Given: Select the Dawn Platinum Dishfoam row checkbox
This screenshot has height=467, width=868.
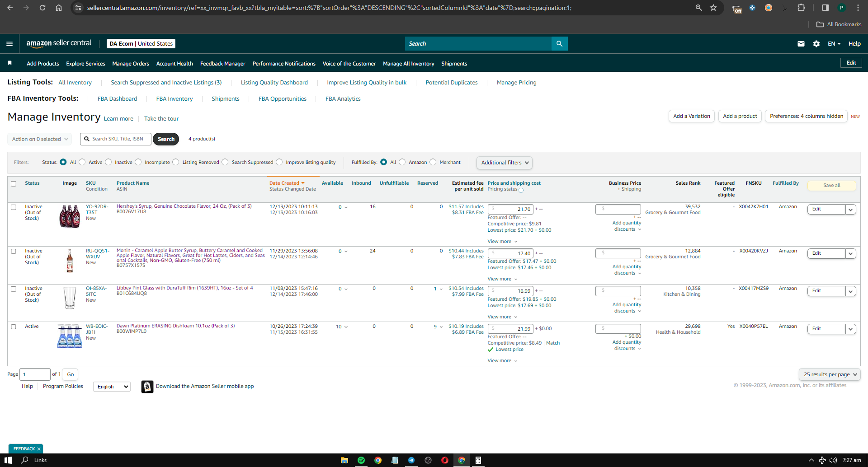Looking at the screenshot, I should [x=14, y=327].
